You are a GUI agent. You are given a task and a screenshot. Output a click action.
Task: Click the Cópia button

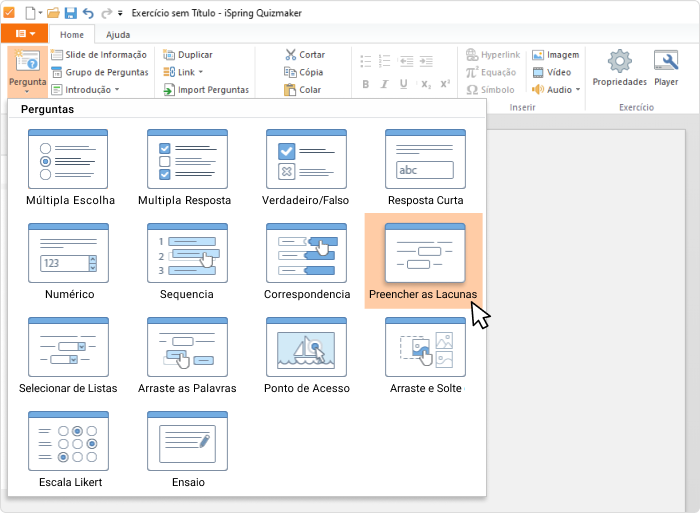[304, 72]
